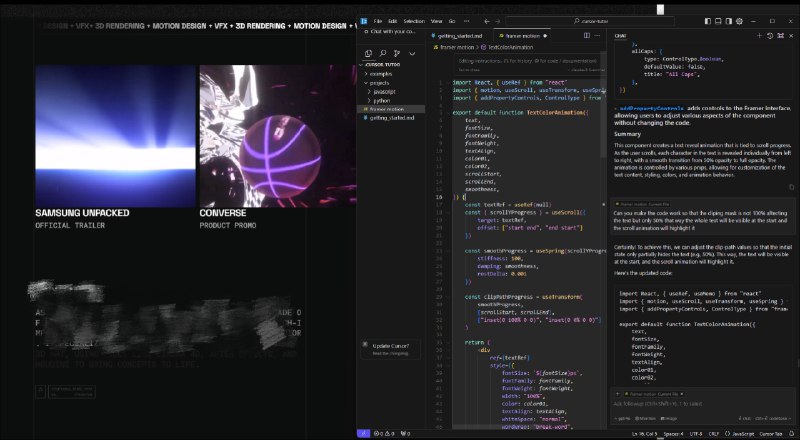Screen dimensions: 800x440
Task: Click the chat submit button
Action: tap(746, 419)
